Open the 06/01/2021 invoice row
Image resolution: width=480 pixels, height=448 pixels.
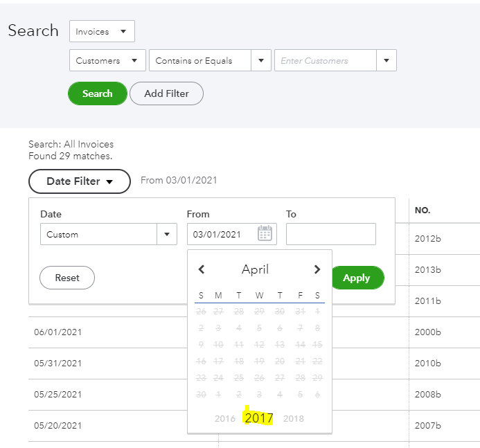tap(58, 332)
